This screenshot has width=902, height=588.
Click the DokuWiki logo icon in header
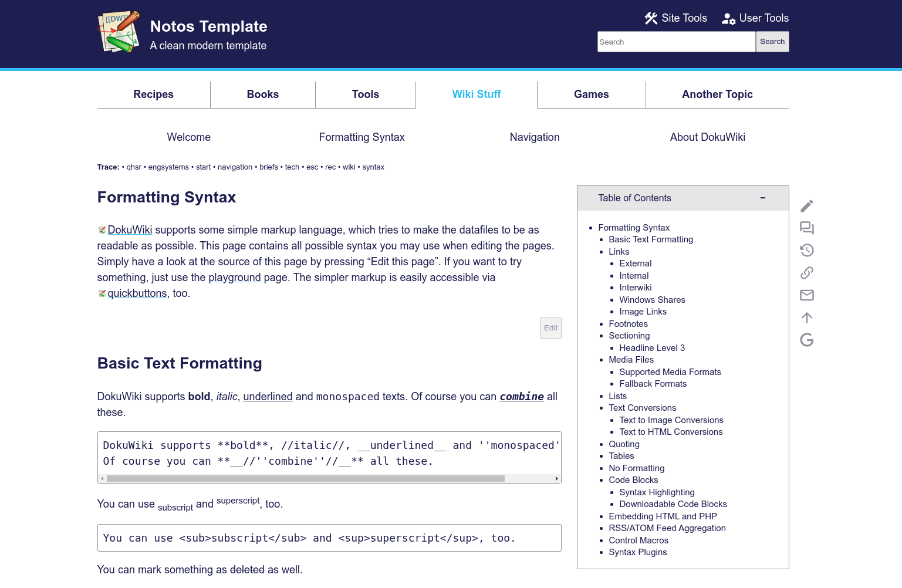click(x=119, y=32)
